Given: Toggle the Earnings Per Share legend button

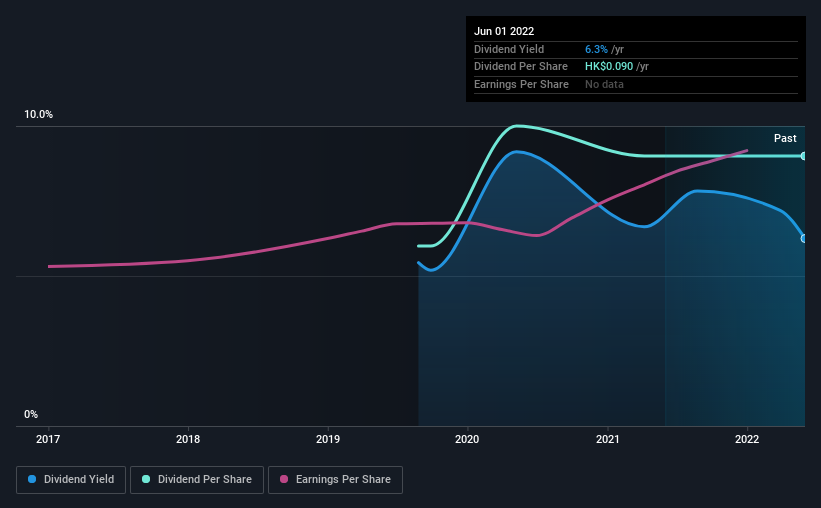Looking at the screenshot, I should 335,480.
